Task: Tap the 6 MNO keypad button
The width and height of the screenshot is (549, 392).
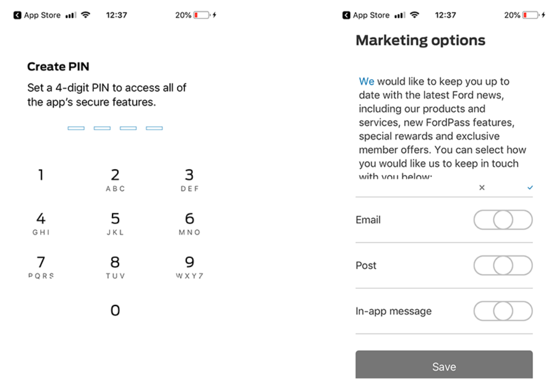Action: (x=190, y=224)
